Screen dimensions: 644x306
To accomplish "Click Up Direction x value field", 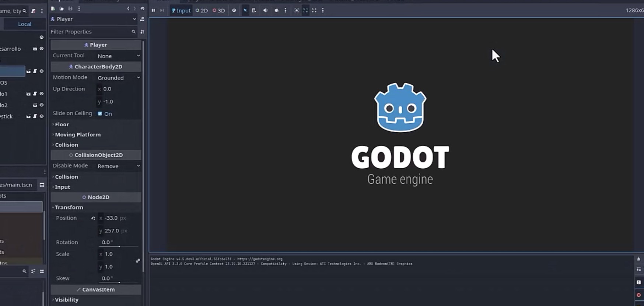I will (119, 89).
